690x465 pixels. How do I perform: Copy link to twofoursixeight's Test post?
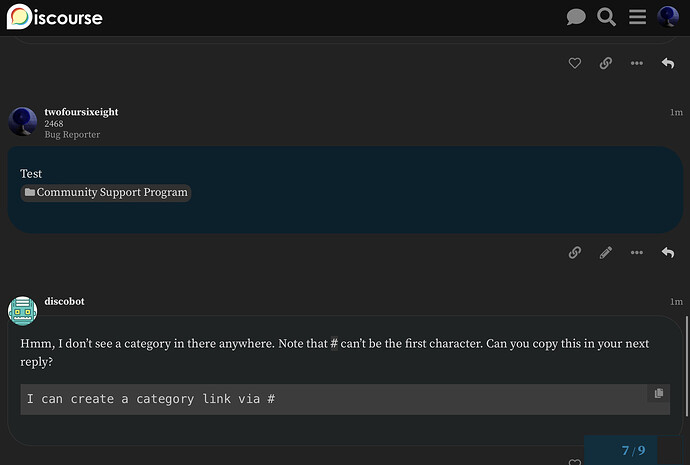pyautogui.click(x=575, y=252)
